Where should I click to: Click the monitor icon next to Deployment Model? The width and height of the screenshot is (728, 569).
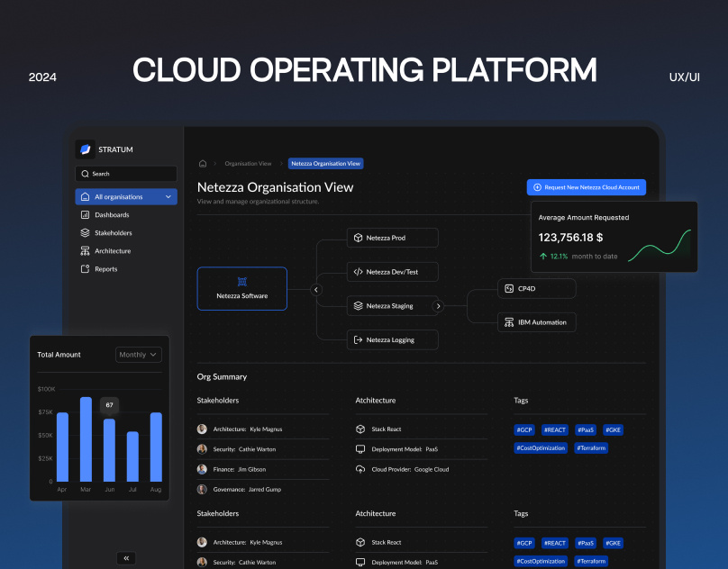tap(360, 448)
